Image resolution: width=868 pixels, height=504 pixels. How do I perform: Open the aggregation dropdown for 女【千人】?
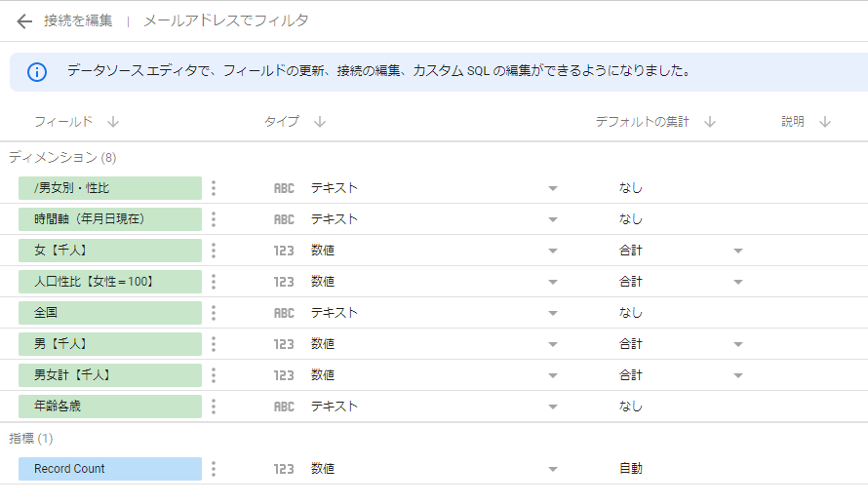click(738, 252)
